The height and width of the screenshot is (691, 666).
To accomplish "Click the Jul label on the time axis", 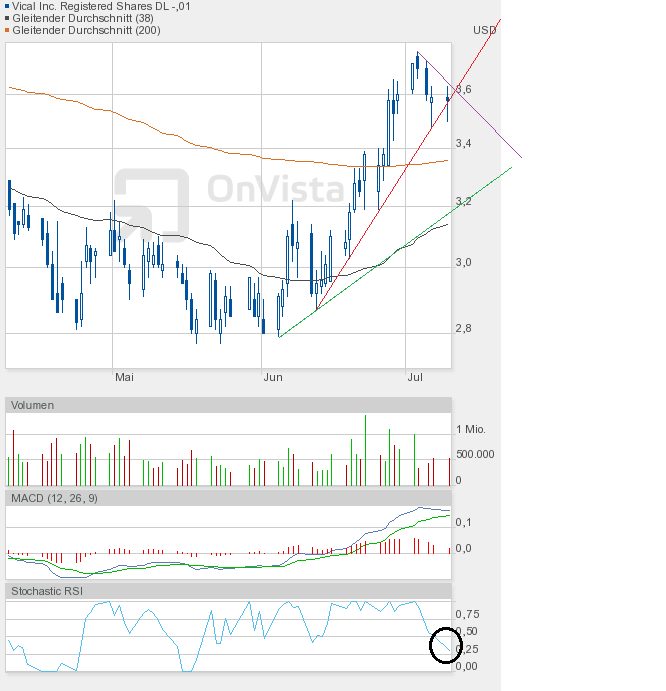I will pyautogui.click(x=415, y=377).
